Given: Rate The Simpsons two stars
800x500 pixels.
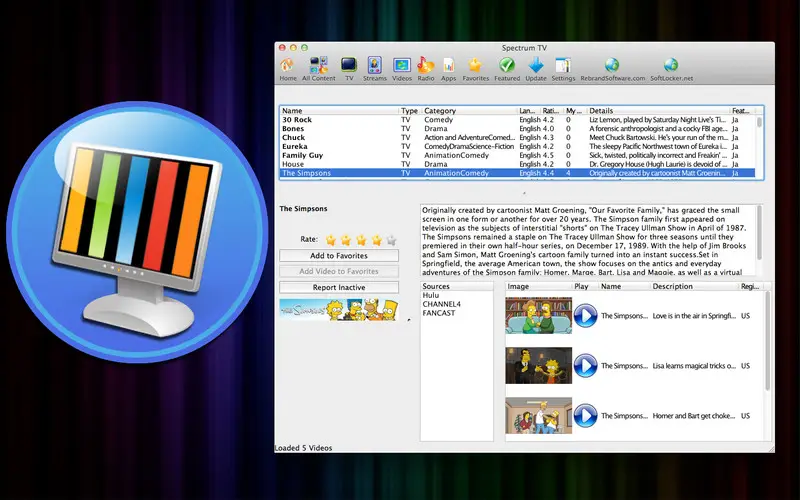Looking at the screenshot, I should click(x=346, y=240).
